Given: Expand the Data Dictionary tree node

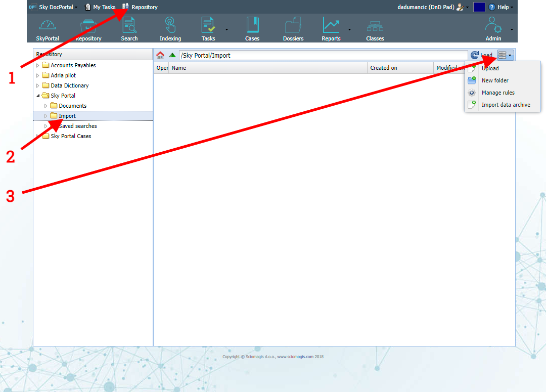Looking at the screenshot, I should click(x=37, y=85).
